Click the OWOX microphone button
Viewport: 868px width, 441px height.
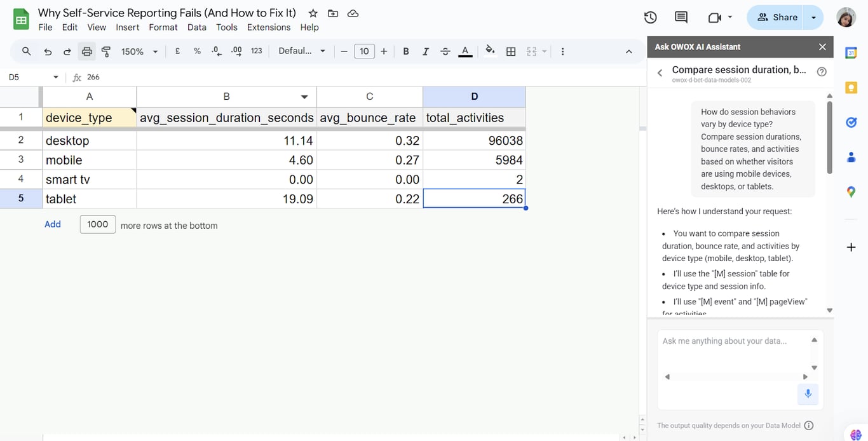pos(808,394)
